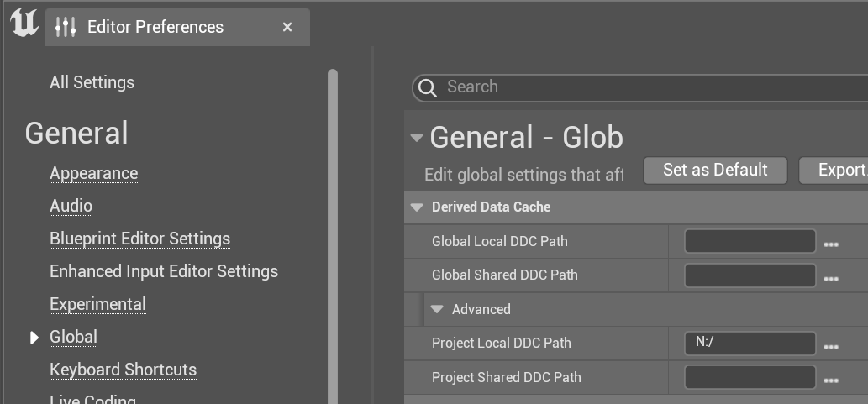
Task: Browse for Global Shared DDC Path folder
Action: tap(831, 278)
